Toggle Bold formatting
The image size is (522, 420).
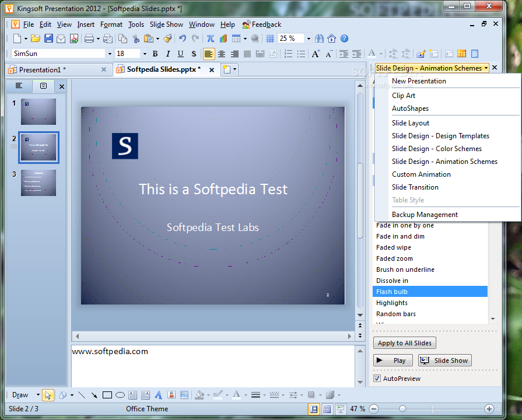[x=155, y=54]
